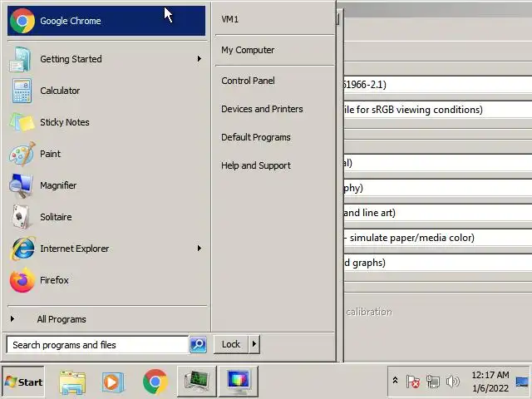Select the 'simulate paper/media color' field
Screen dimensions: 532x399
[438, 238]
